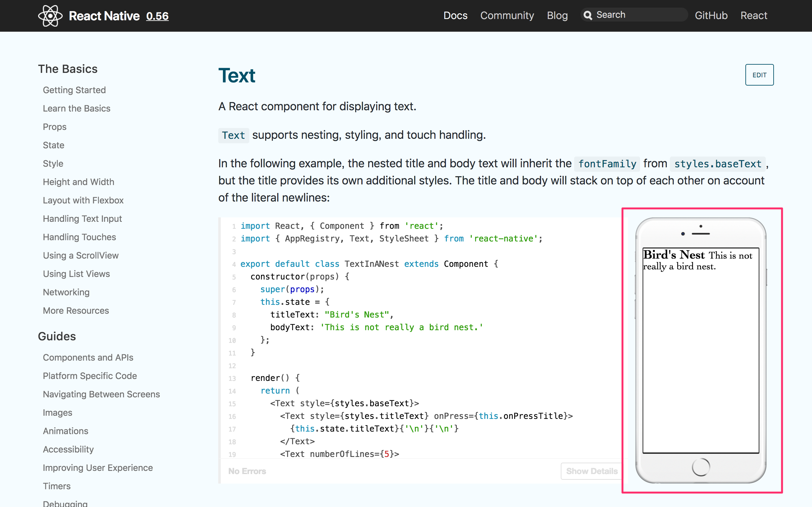Navigate to the Blog section

pos(557,16)
